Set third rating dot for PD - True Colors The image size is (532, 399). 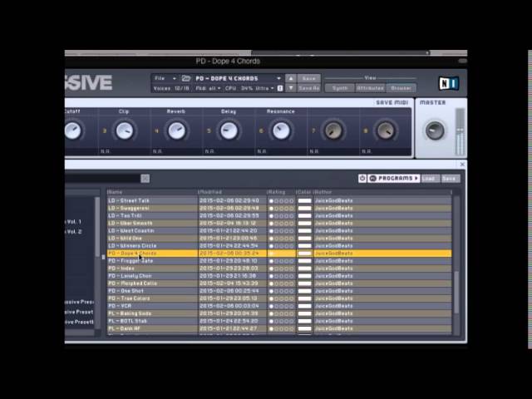click(x=281, y=298)
